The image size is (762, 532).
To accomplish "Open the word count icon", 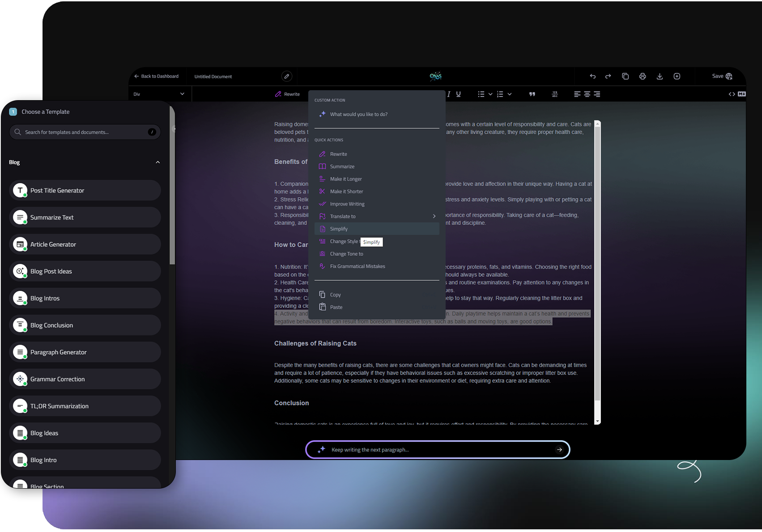I will pos(555,94).
